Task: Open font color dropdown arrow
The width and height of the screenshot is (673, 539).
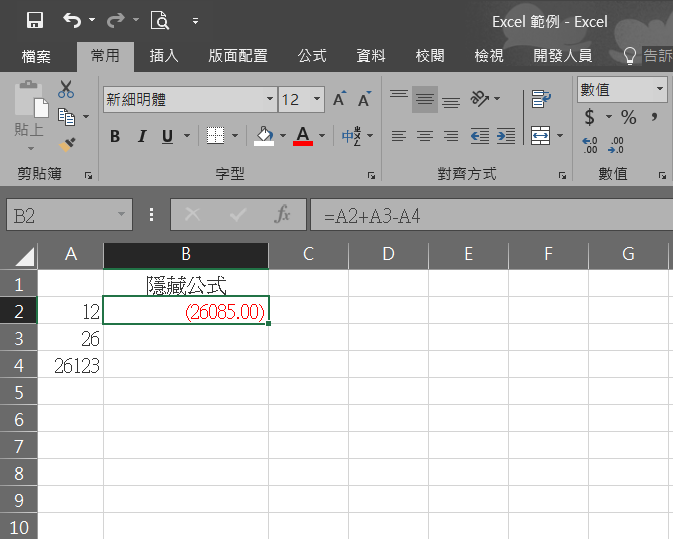Action: (322, 136)
